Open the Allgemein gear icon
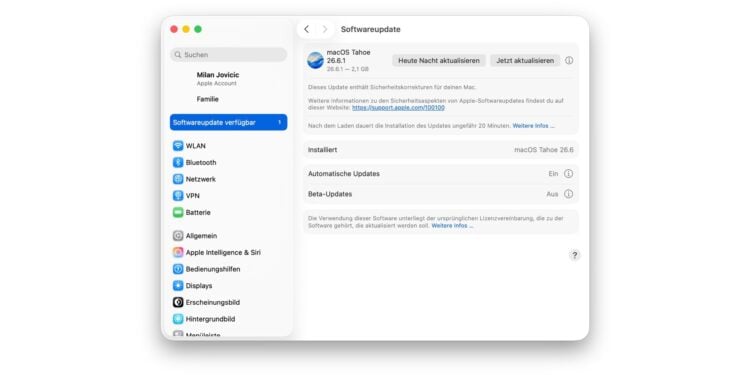750x375 pixels. coord(178,236)
